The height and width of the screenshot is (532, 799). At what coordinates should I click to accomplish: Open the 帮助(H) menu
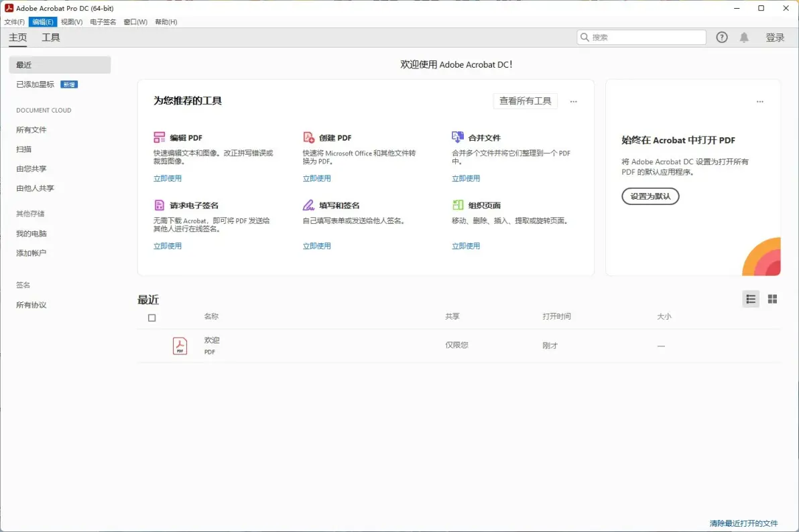click(166, 22)
